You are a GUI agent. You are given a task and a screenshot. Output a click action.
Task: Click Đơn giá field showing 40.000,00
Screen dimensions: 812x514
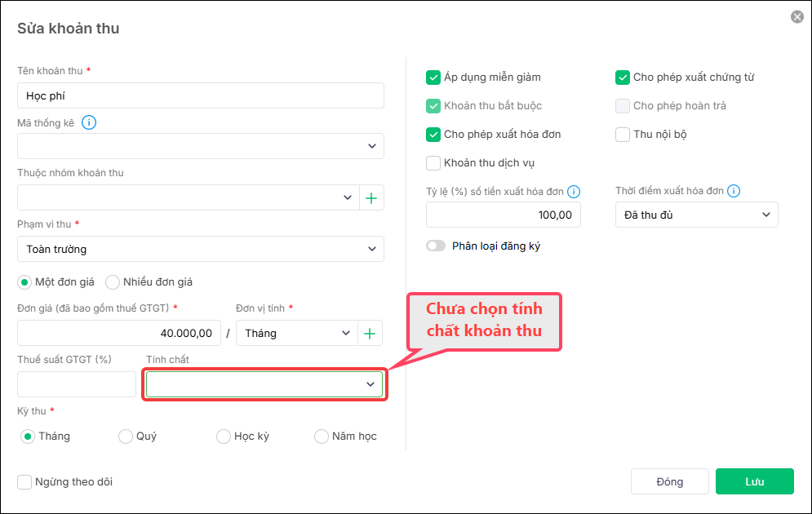pos(119,334)
